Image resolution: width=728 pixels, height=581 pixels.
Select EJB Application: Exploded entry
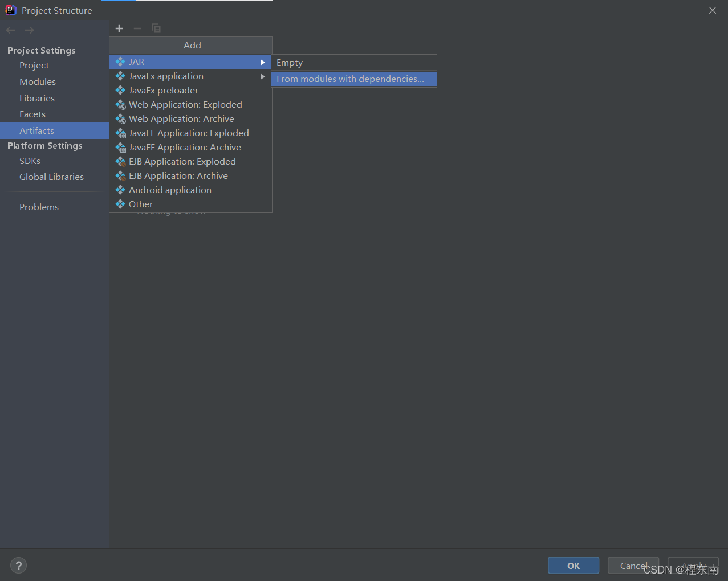190,161
